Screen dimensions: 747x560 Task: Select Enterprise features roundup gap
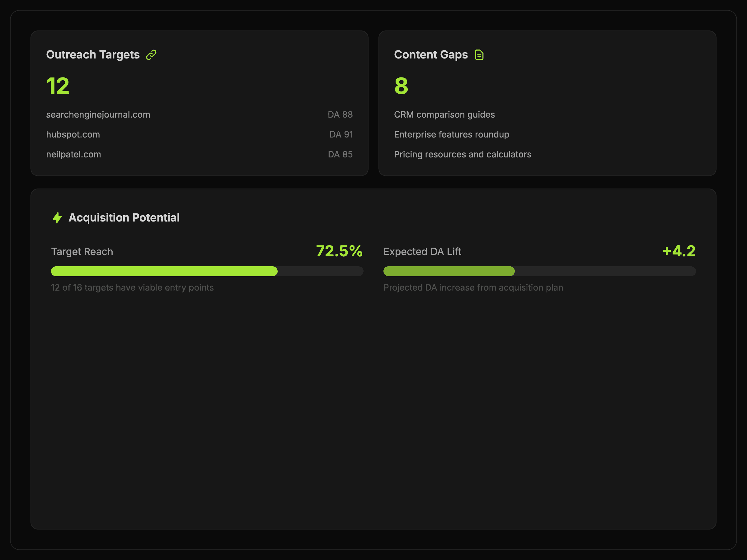click(x=451, y=135)
